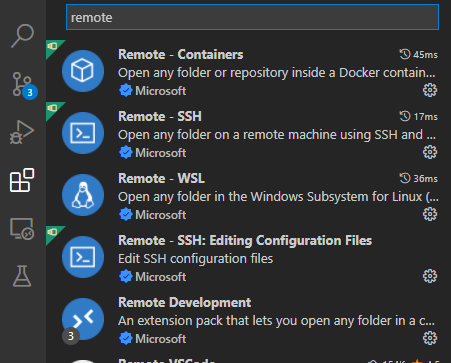
Task: Click verified badge of Remote - WSL publisher
Action: click(x=126, y=215)
